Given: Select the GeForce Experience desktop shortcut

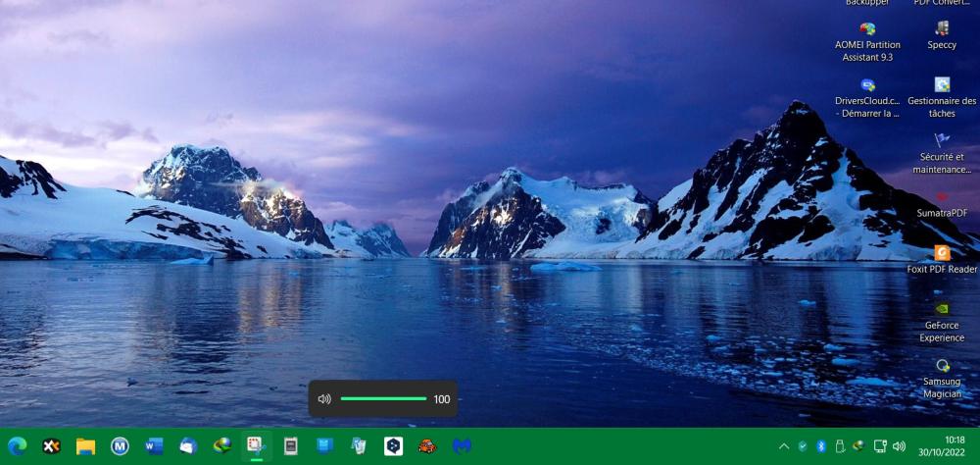Looking at the screenshot, I should [x=942, y=323].
